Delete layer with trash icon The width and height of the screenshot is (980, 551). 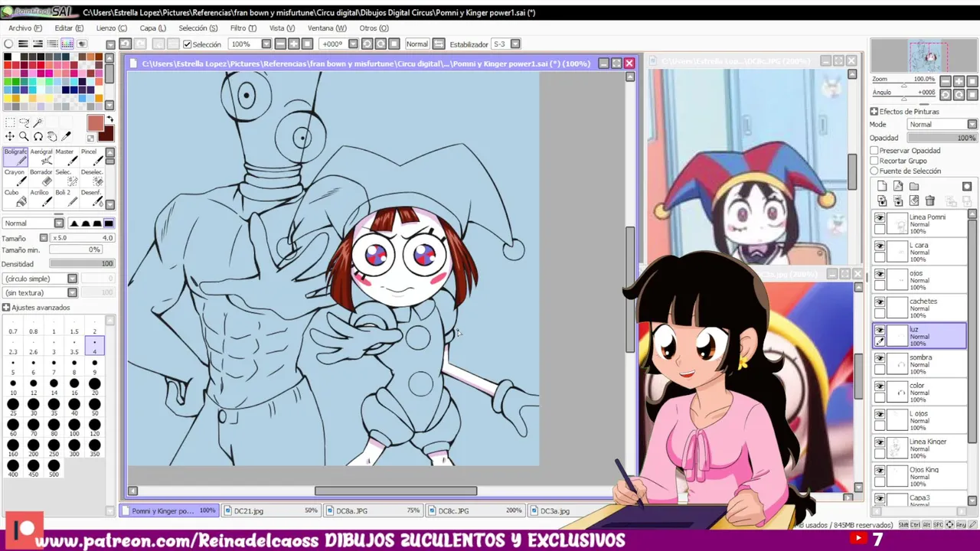[x=929, y=201]
